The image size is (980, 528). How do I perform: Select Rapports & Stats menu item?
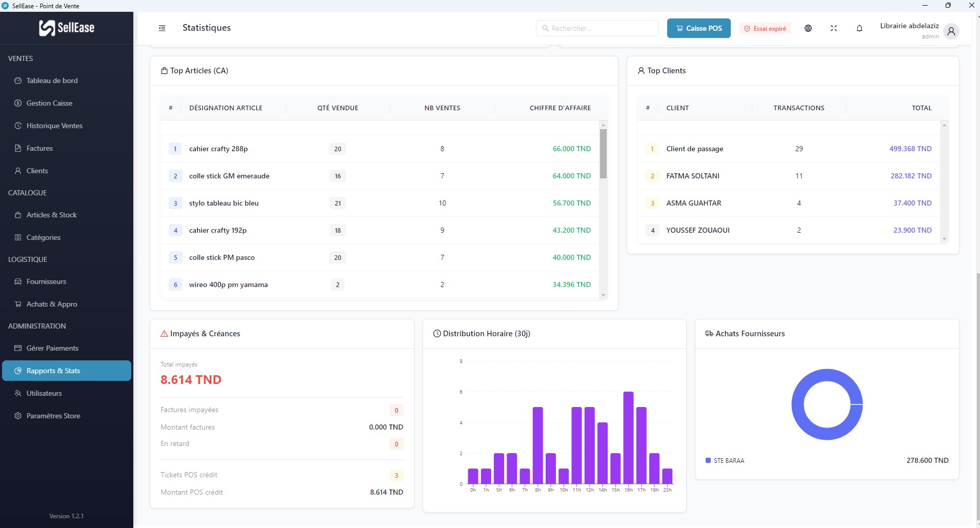67,371
